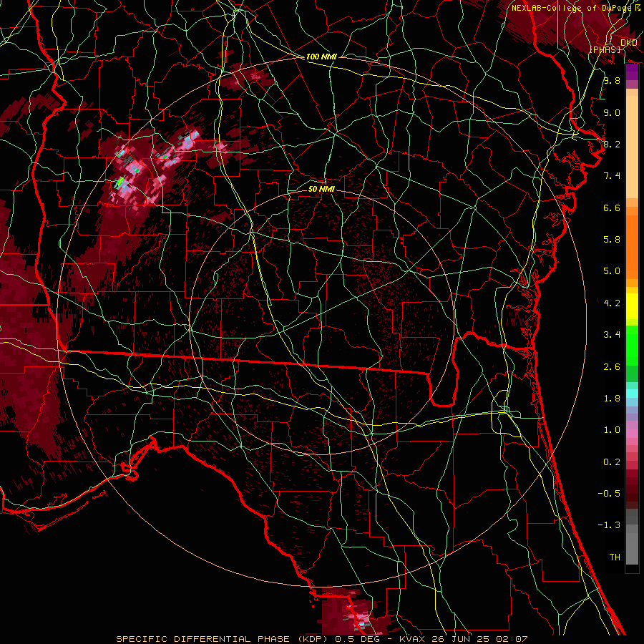644x644 pixels.
Task: Click the 6.6 legend value
Action: pyautogui.click(x=612, y=208)
